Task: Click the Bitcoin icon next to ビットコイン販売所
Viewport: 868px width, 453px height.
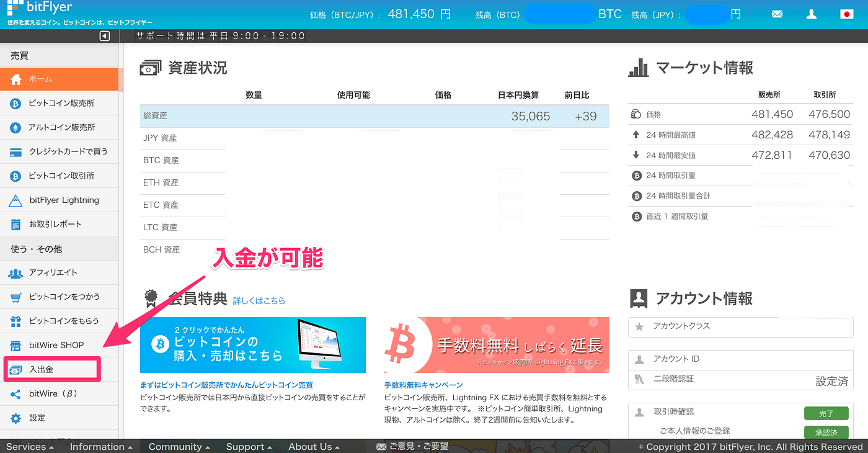Action: point(16,104)
